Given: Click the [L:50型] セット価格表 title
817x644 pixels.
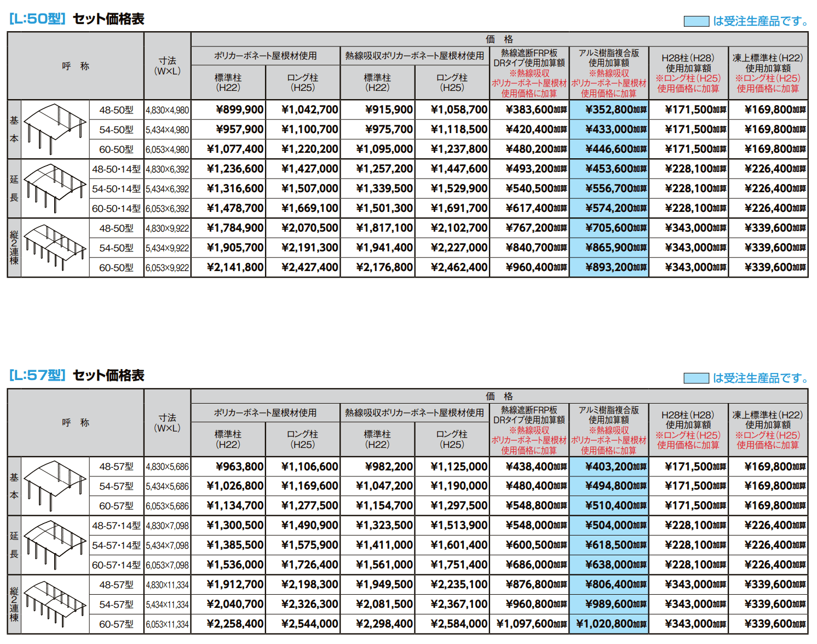Looking at the screenshot, I should point(77,19).
